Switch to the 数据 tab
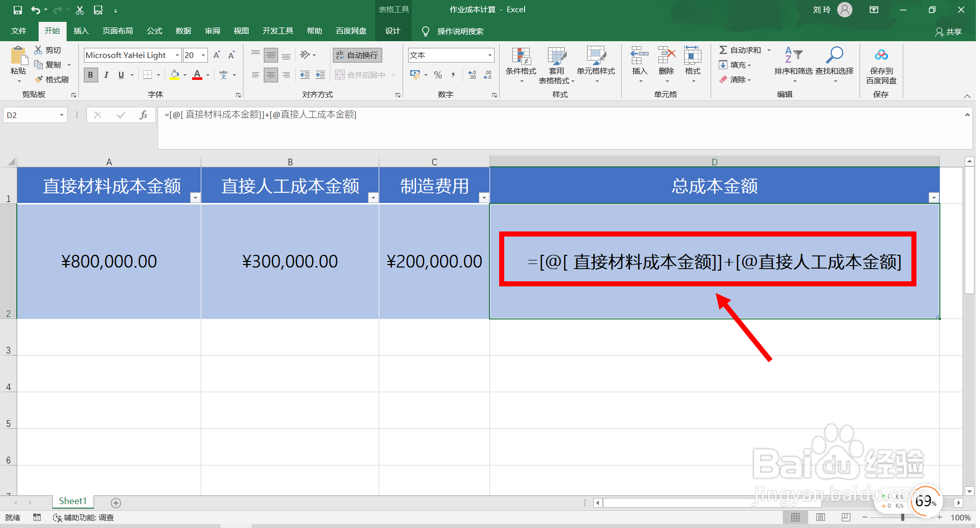980x528 pixels. 183,31
